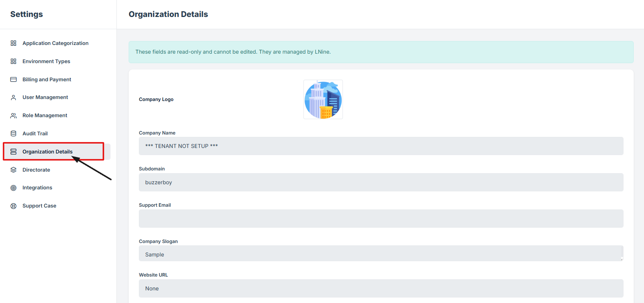Click the Website URL field
Viewport: 644px width, 303px height.
381,288
